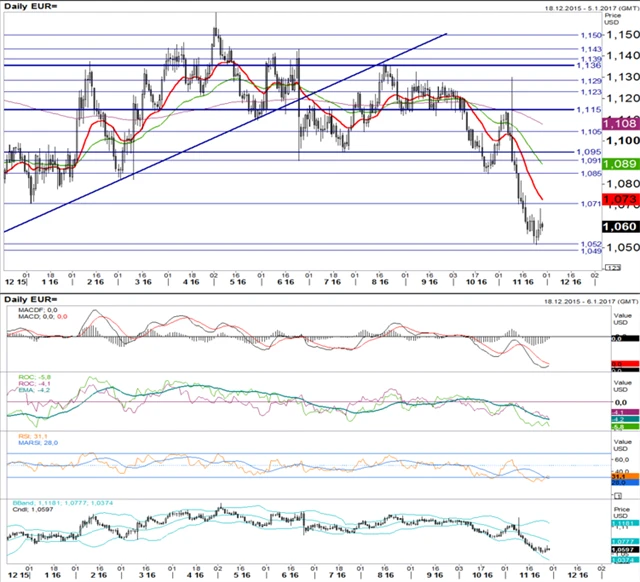
Task: Click the date range '18.12.2015 - 5.1.2017 (GMT)'
Action: [x=591, y=8]
